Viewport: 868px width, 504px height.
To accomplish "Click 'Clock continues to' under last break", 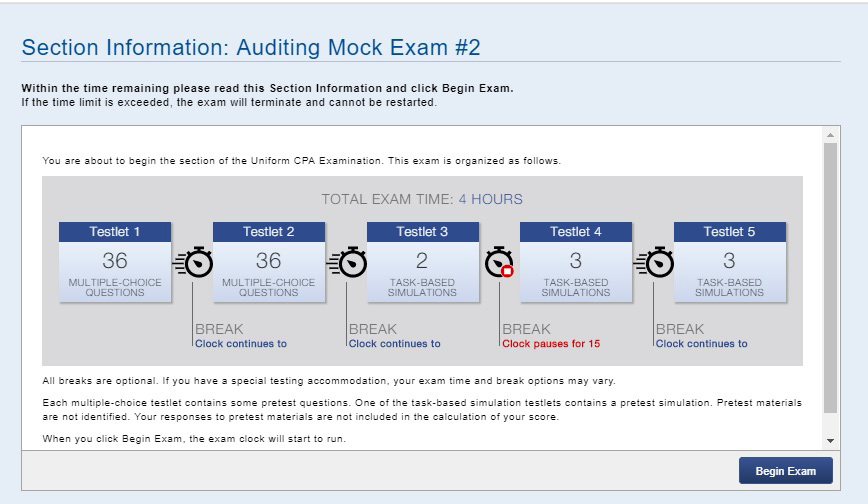I will point(702,344).
